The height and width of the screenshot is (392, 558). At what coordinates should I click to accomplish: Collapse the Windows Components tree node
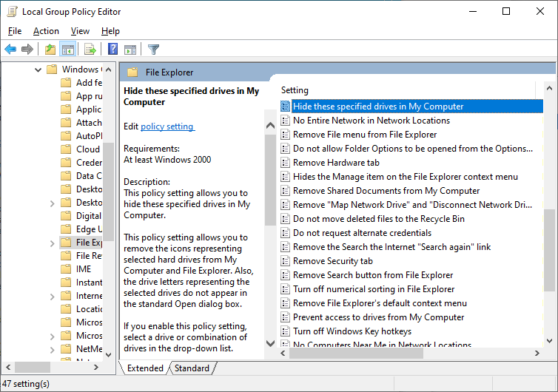38,70
